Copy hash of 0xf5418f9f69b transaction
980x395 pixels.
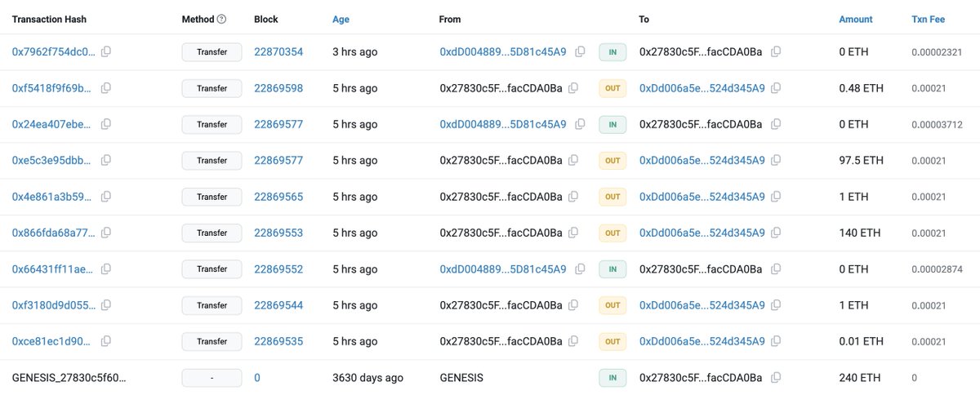coord(106,87)
